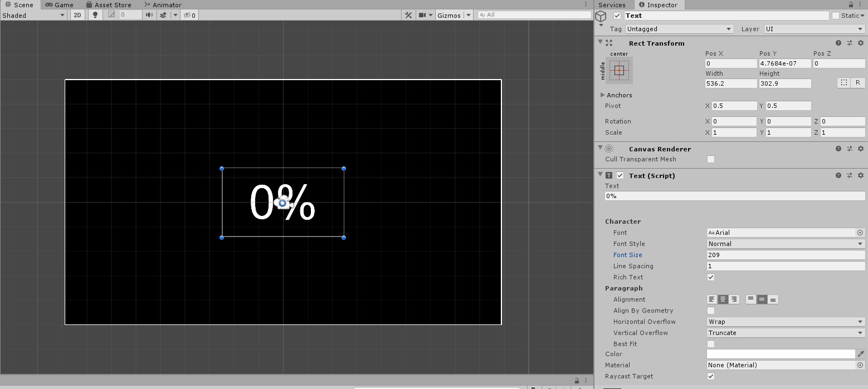Open the font object picker next to Arial
Viewport: 868px width, 389px height.
click(860, 233)
